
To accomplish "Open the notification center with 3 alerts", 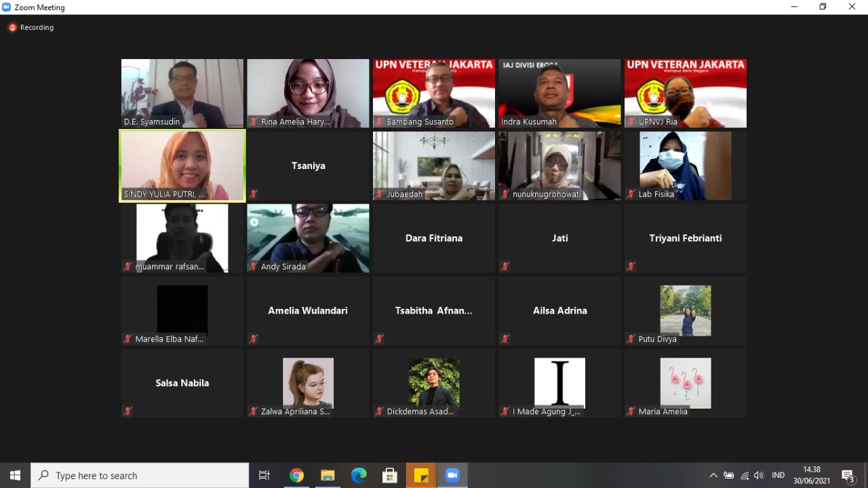I will coord(848,476).
